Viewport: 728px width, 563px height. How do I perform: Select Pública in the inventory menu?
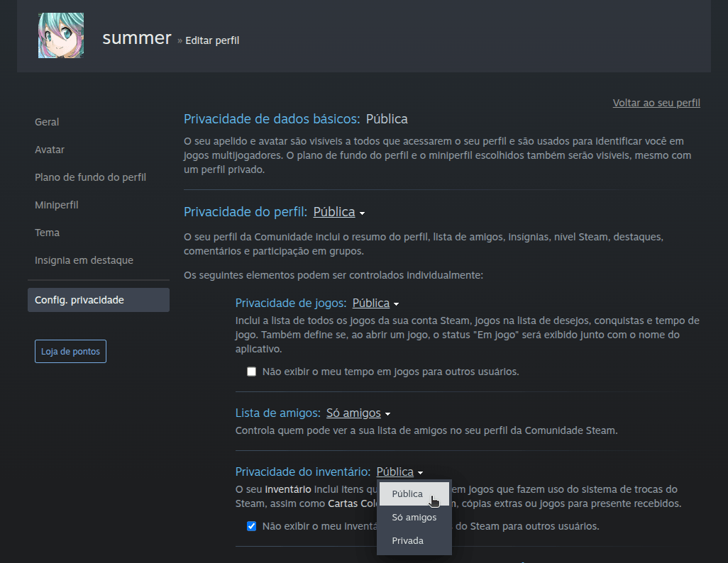[408, 494]
